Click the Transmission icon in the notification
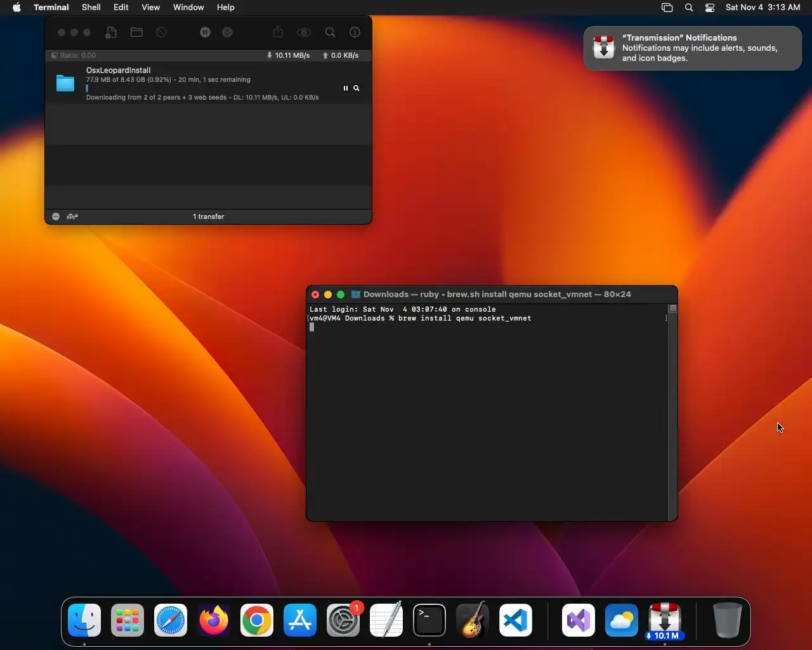The image size is (812, 650). point(603,48)
